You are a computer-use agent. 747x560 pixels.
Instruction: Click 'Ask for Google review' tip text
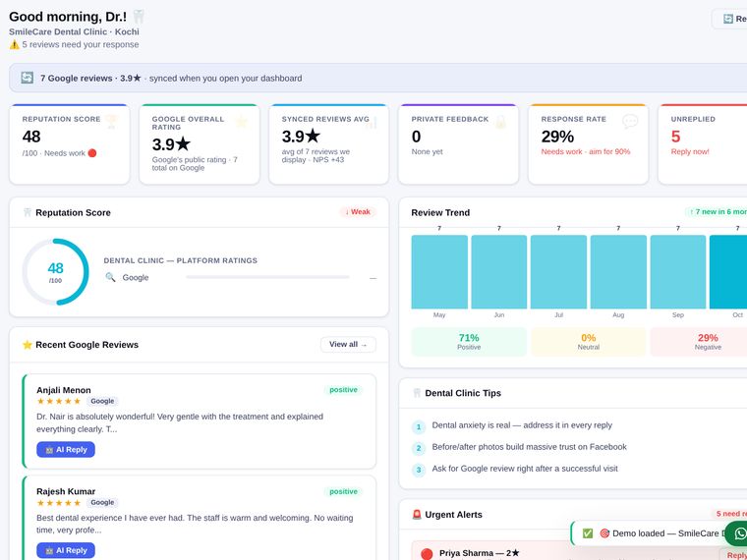525,469
